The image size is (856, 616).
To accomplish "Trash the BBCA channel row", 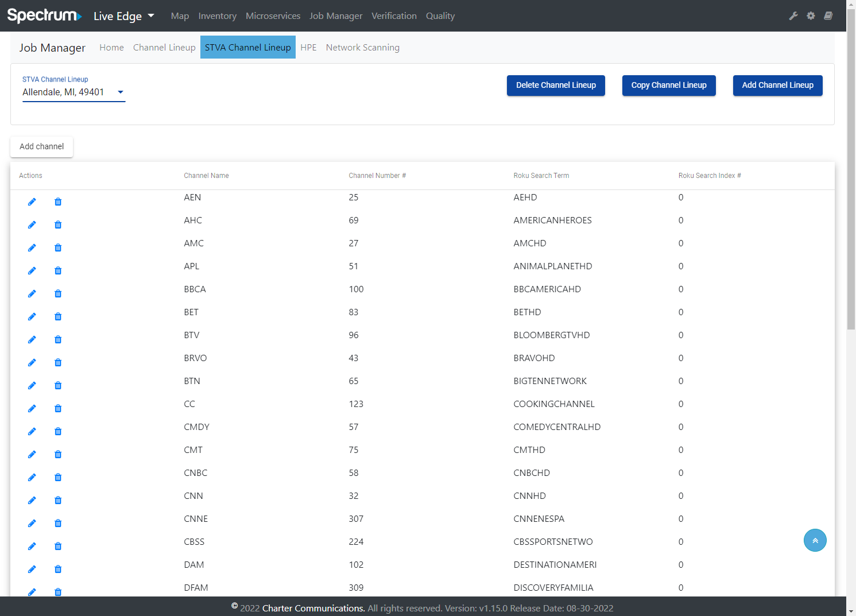I will [58, 293].
